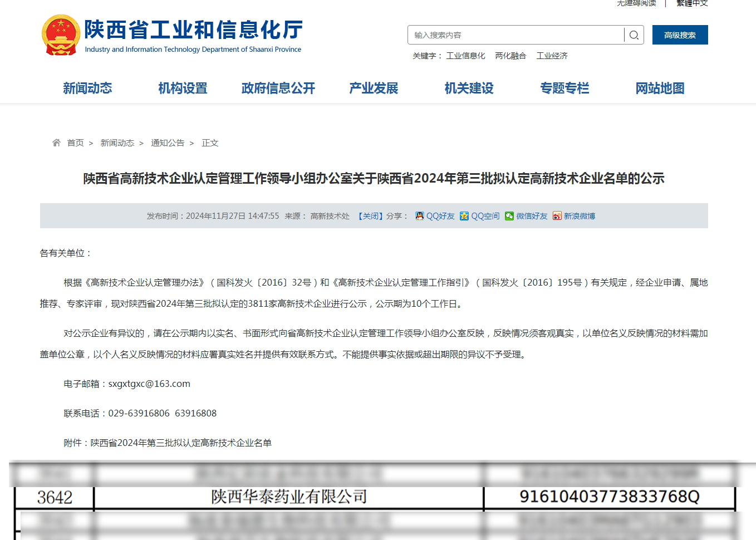The image size is (756, 540).
Task: Click the 【关闭】close article link
Action: pos(370,216)
